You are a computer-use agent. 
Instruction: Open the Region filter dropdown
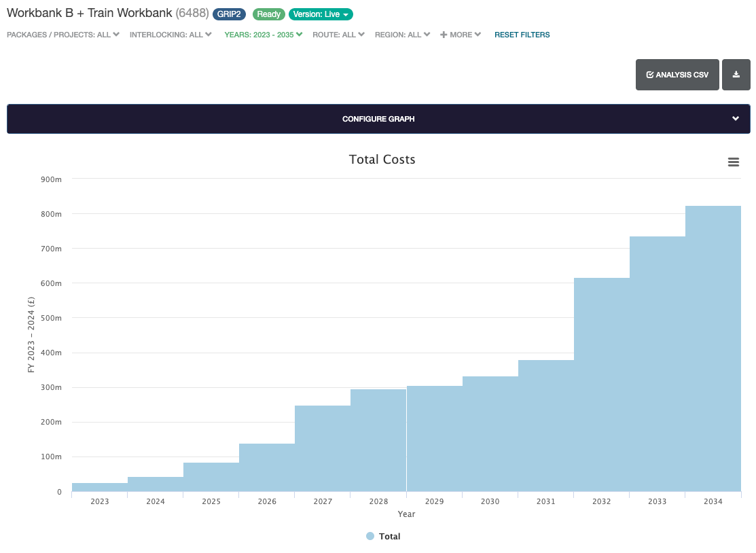click(x=402, y=35)
